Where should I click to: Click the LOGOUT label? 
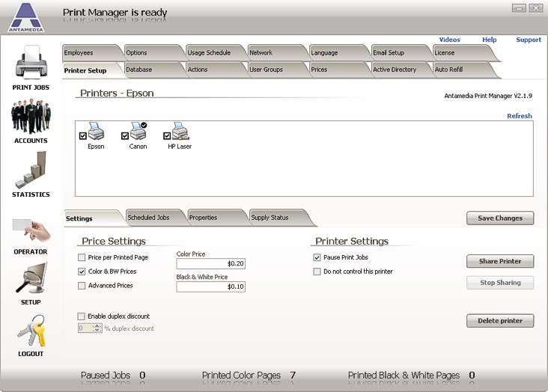pyautogui.click(x=31, y=354)
